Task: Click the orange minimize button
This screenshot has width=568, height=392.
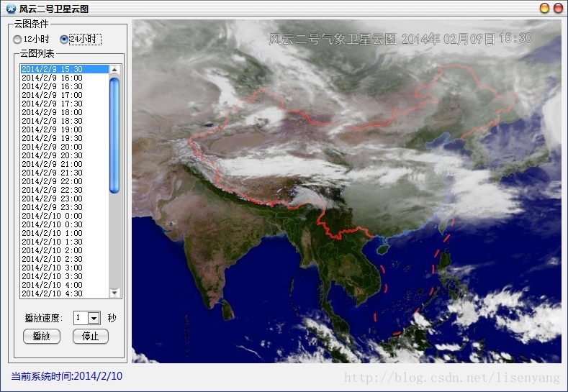Action: (x=544, y=8)
